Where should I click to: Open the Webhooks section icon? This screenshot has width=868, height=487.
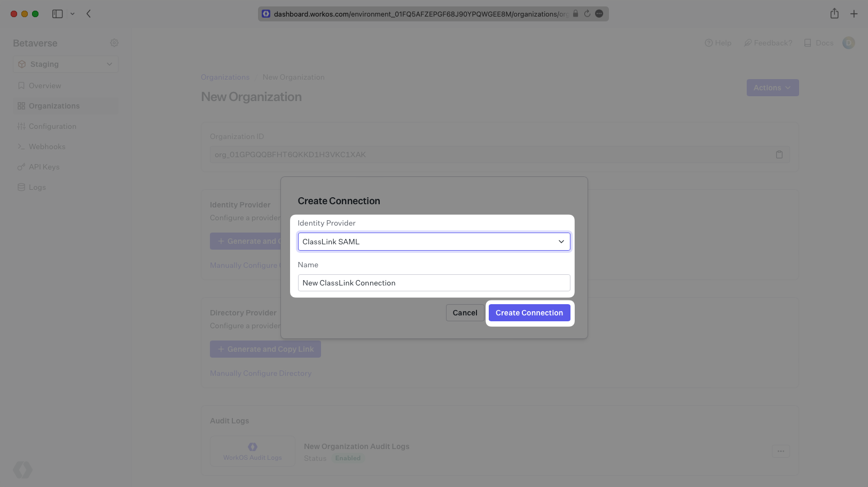tap(21, 146)
